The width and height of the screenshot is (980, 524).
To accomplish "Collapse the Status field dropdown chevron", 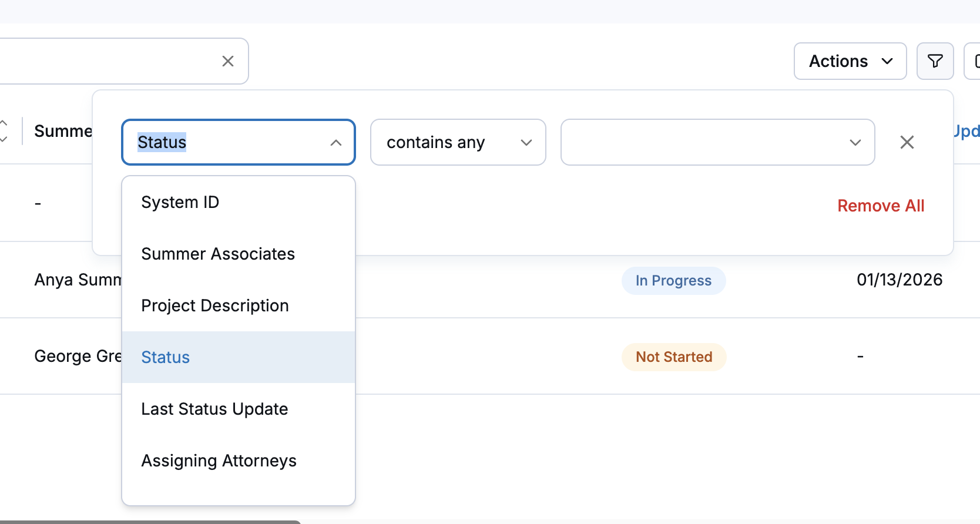I will pyautogui.click(x=336, y=143).
